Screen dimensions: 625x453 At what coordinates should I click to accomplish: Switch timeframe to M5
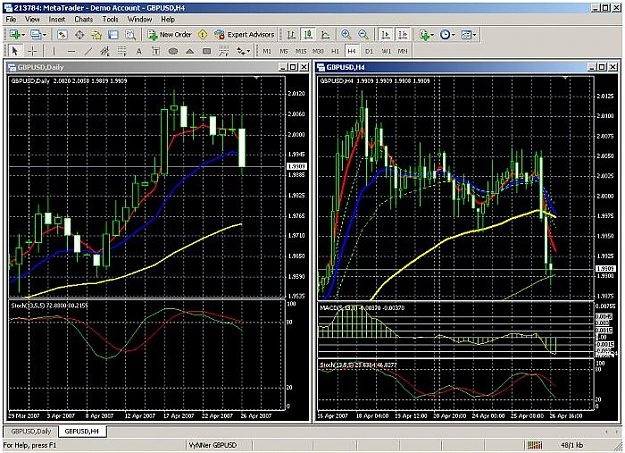pos(283,51)
